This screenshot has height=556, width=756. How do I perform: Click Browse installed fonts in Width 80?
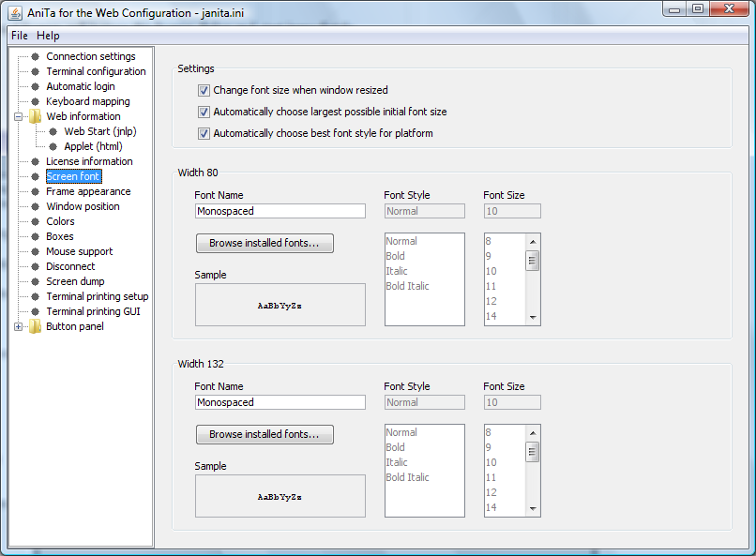coord(265,244)
